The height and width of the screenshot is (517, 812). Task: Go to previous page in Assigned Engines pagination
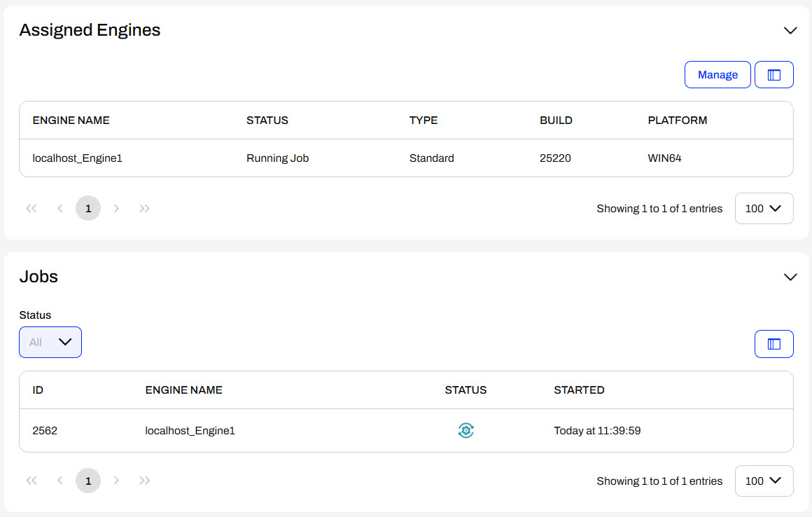(x=60, y=209)
